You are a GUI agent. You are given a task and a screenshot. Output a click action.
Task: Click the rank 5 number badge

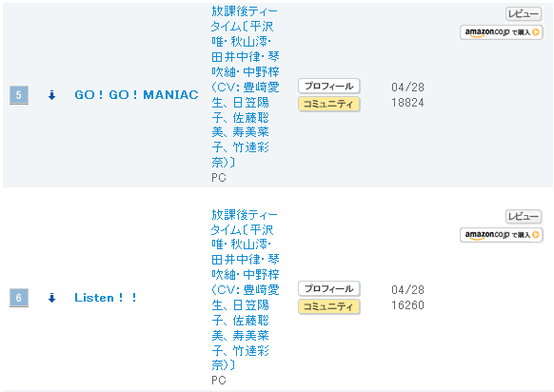[x=19, y=95]
